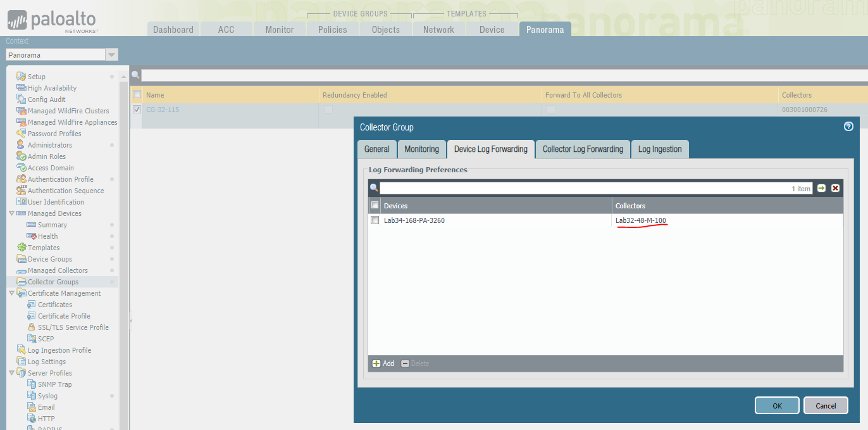Click Managed WildFire Clusters icon
The height and width of the screenshot is (430, 868).
point(22,111)
